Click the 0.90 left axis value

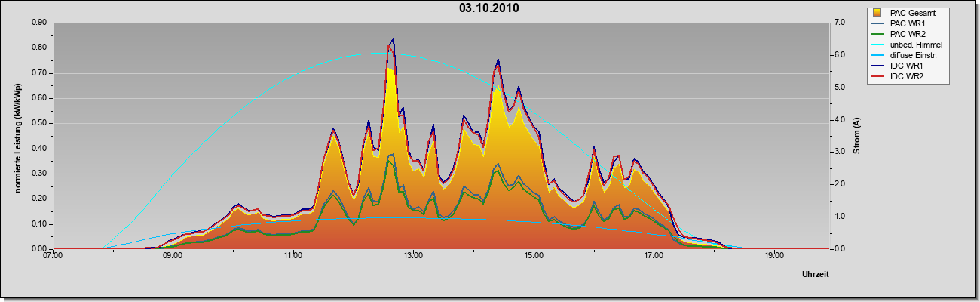pos(39,23)
